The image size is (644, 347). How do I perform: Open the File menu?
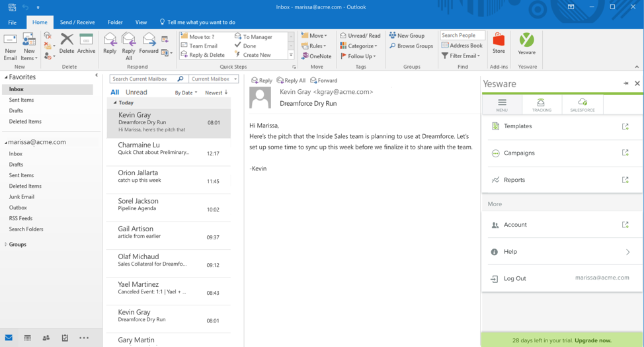coord(13,22)
